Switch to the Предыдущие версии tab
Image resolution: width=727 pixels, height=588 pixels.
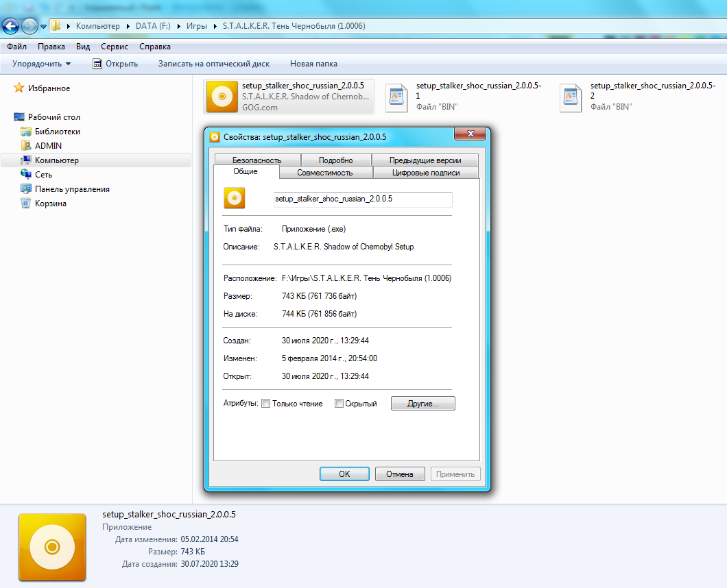point(425,160)
